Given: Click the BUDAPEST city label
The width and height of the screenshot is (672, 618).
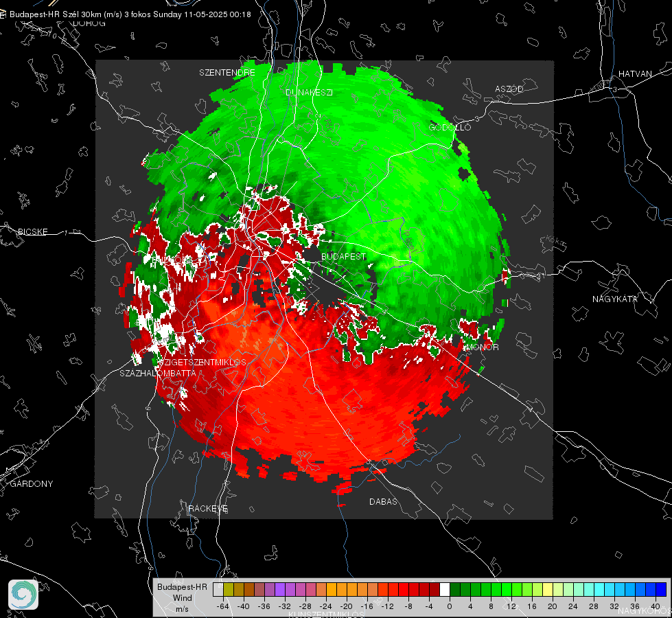Looking at the screenshot, I should [344, 256].
